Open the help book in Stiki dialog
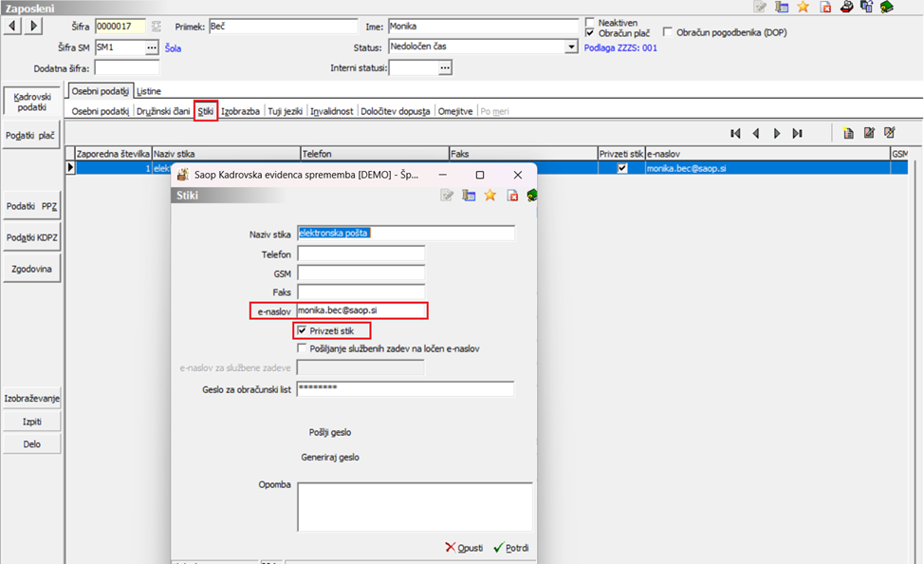The width and height of the screenshot is (924, 564). [x=531, y=196]
